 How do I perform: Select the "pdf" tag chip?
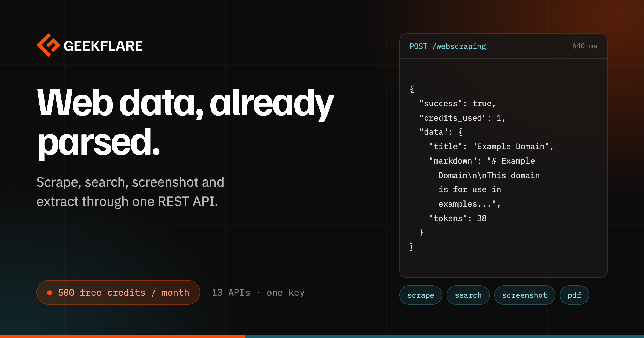575,295
